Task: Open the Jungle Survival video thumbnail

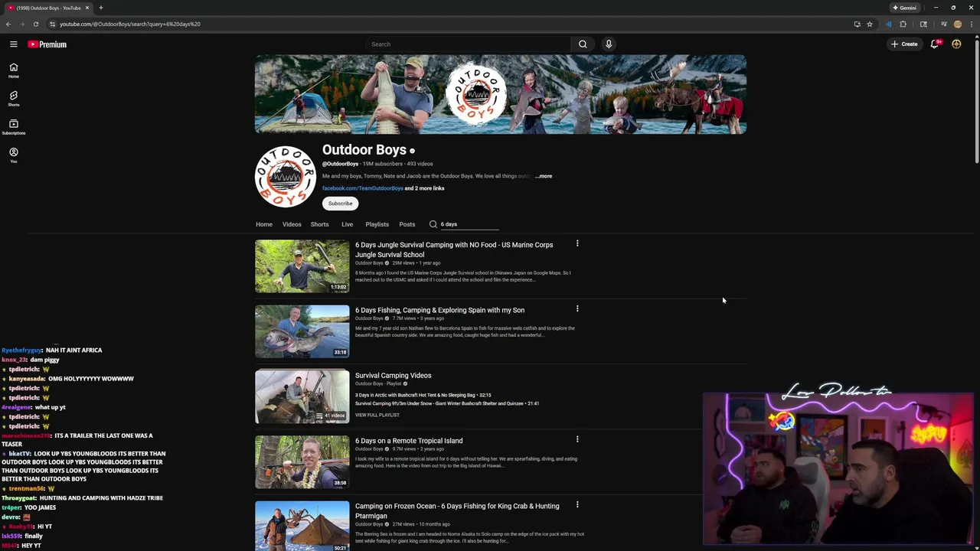Action: click(x=302, y=266)
